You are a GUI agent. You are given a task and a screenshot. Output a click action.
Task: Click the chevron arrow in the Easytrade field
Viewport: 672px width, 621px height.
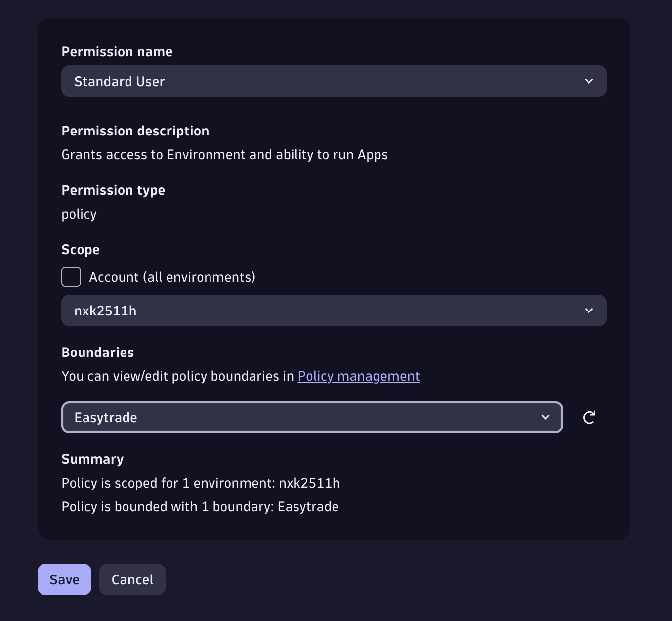[546, 417]
